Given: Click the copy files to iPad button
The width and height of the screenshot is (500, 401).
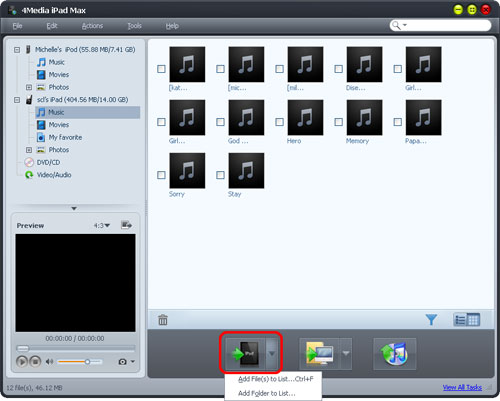Looking at the screenshot, I should point(246,354).
